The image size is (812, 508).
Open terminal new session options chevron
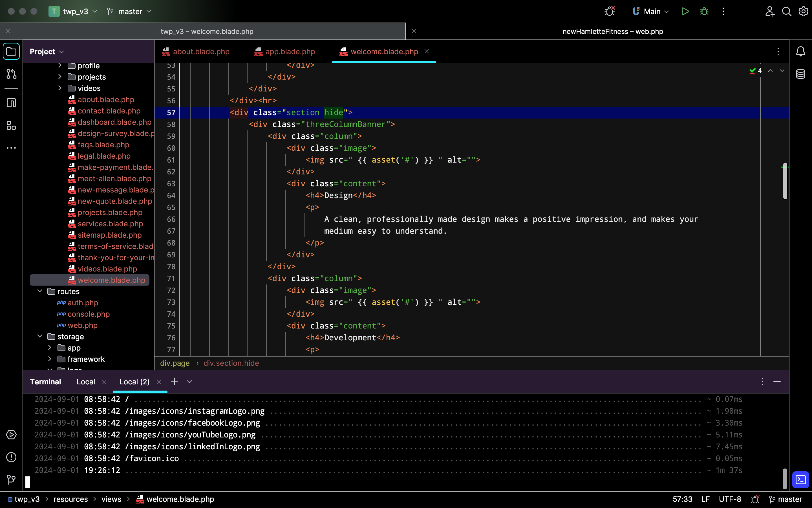[x=189, y=382]
